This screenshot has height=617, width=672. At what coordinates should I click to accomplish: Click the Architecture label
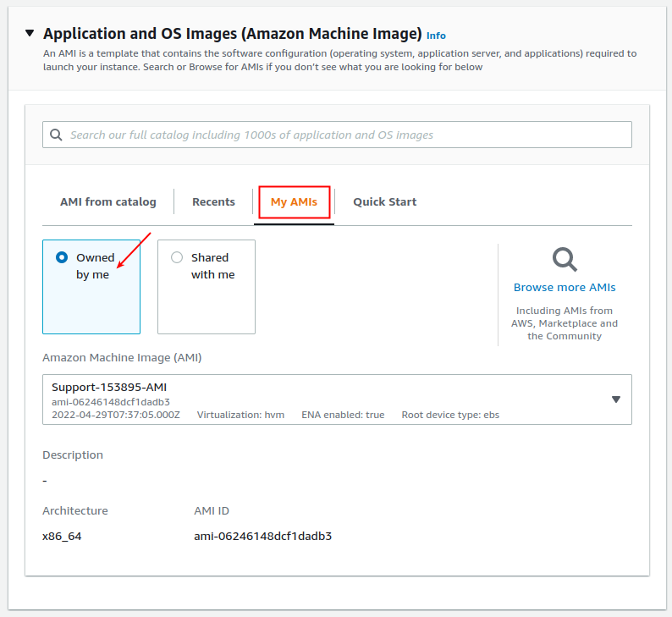coord(75,510)
